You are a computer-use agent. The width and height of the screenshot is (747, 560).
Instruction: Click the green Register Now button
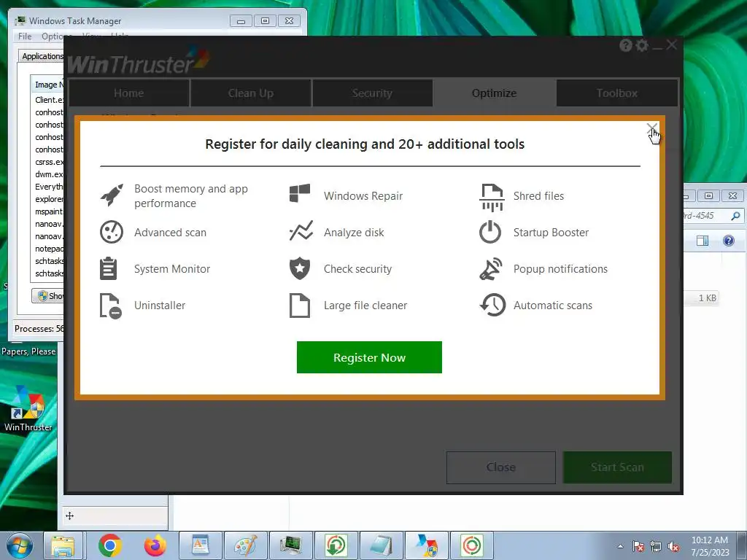(x=369, y=357)
